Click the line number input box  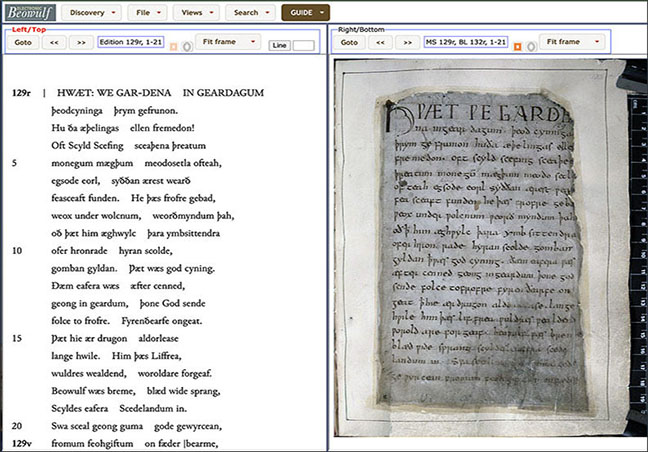pyautogui.click(x=304, y=45)
